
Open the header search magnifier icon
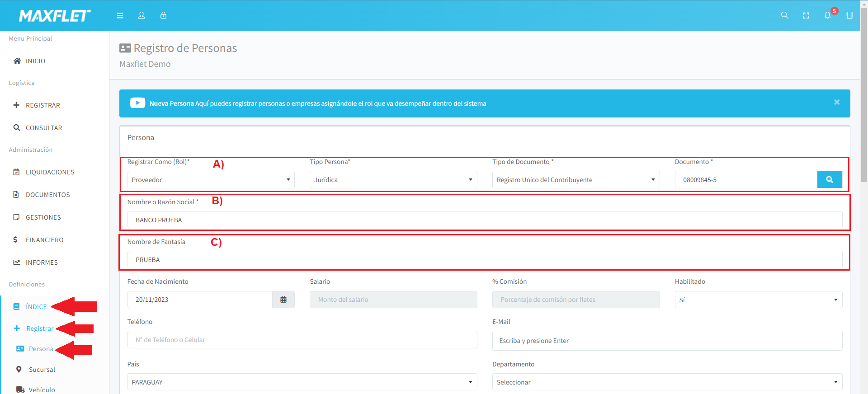pos(784,15)
